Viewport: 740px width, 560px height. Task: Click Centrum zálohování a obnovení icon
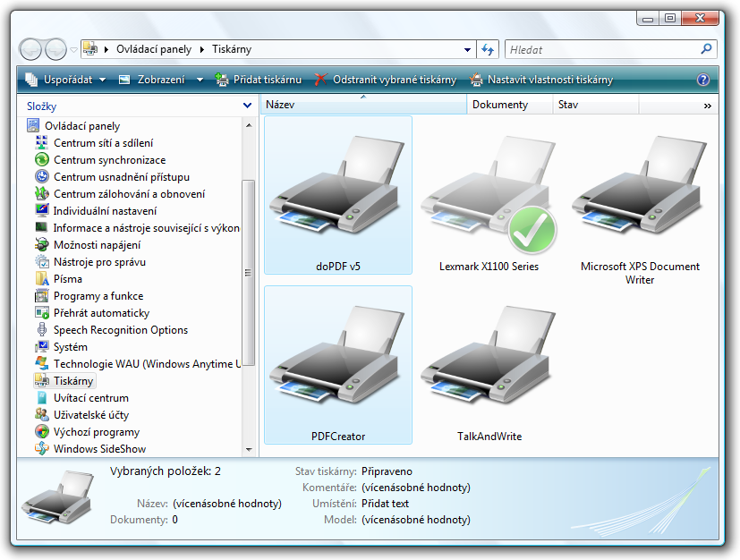pyautogui.click(x=42, y=193)
